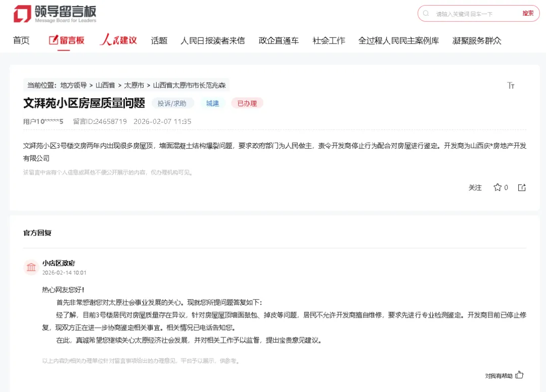Click the 官方回复 section heading
The image size is (546, 392).
click(37, 233)
